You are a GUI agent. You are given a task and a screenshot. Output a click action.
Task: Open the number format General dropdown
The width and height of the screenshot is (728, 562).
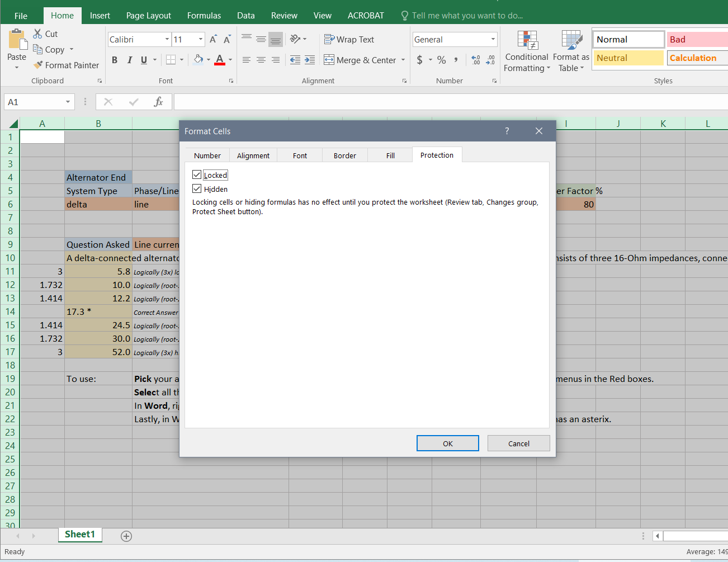(x=493, y=39)
